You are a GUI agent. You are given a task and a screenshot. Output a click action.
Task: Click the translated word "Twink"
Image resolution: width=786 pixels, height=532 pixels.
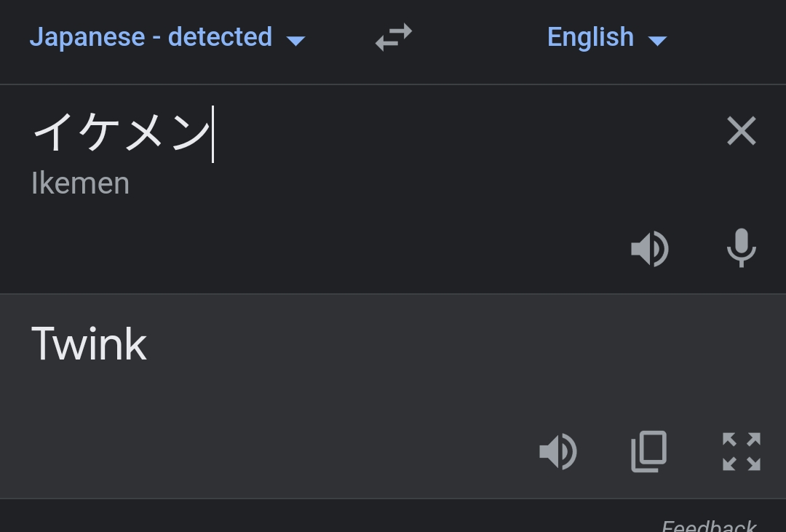tap(89, 344)
